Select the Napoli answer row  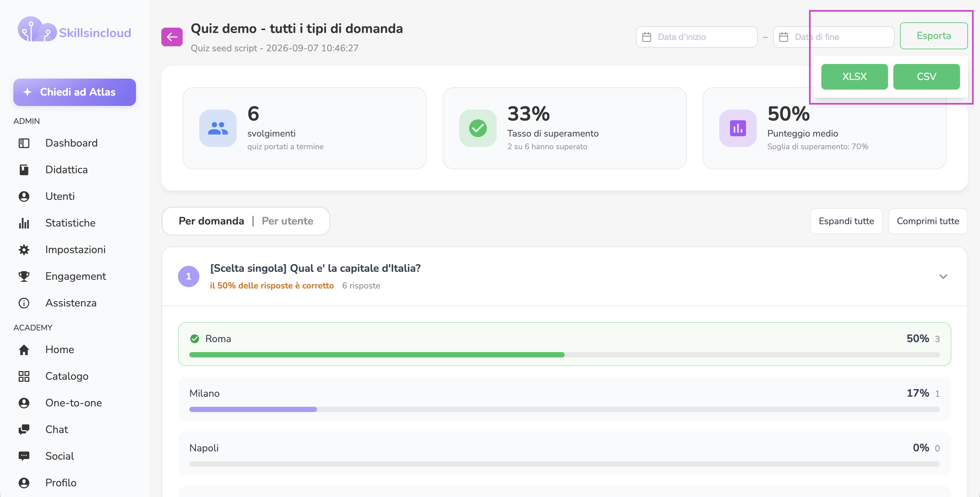coord(565,453)
